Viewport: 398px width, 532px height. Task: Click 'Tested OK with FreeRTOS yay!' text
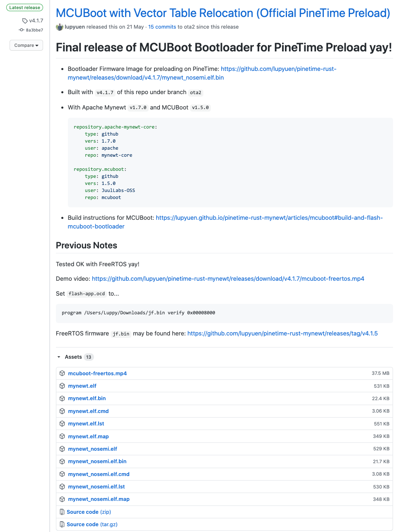coord(98,264)
